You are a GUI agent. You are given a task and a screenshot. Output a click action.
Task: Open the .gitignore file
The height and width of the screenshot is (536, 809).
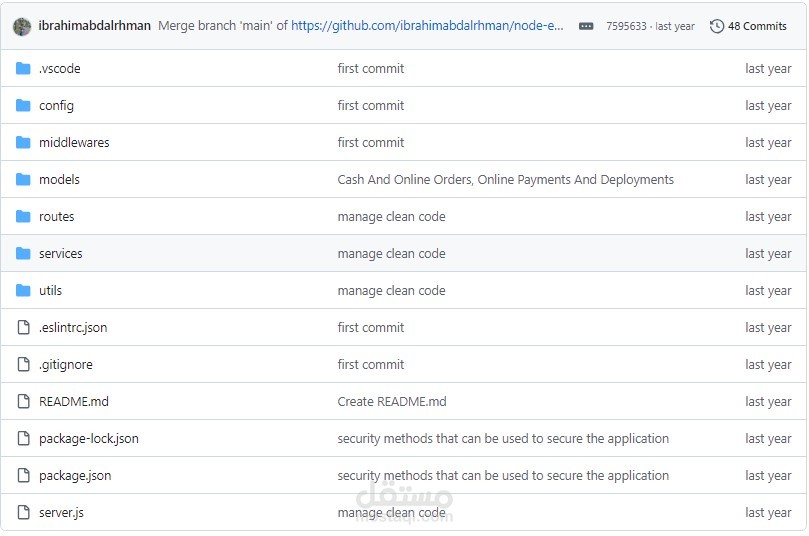pyautogui.click(x=66, y=365)
